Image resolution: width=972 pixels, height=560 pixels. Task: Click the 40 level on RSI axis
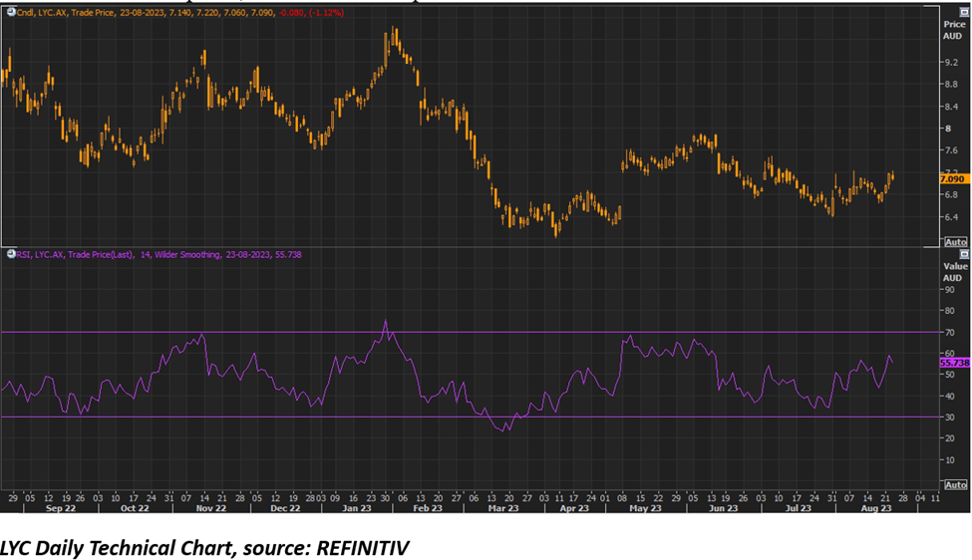950,397
